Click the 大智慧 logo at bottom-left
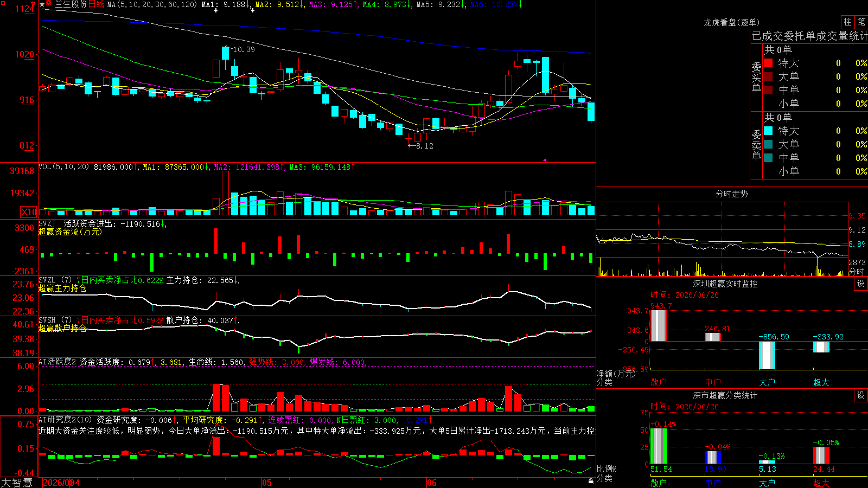The width and height of the screenshot is (868, 488). pyautogui.click(x=17, y=483)
